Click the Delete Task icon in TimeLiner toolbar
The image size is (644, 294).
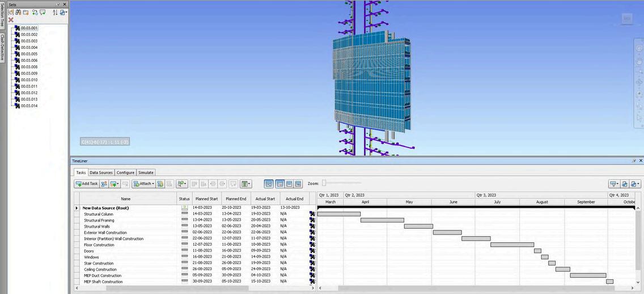126,184
